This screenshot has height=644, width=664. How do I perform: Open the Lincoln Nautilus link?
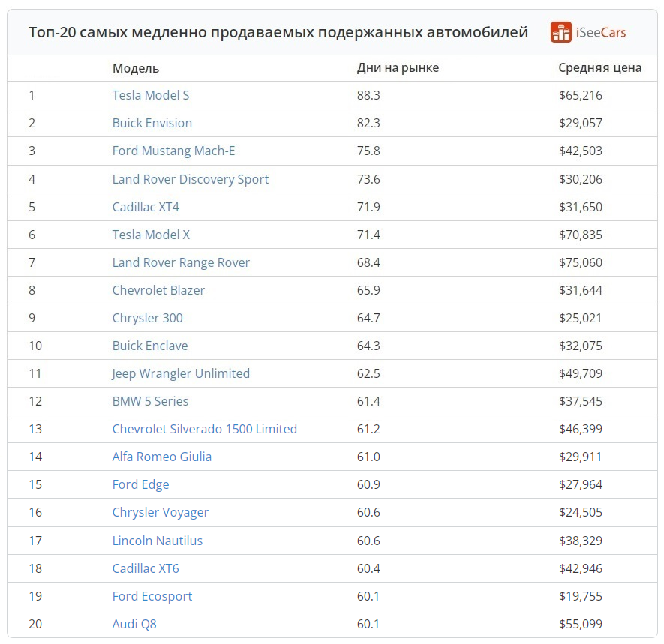[158, 541]
